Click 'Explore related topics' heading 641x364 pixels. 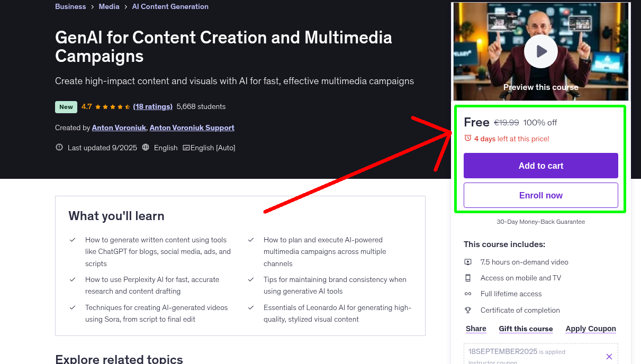tap(119, 359)
